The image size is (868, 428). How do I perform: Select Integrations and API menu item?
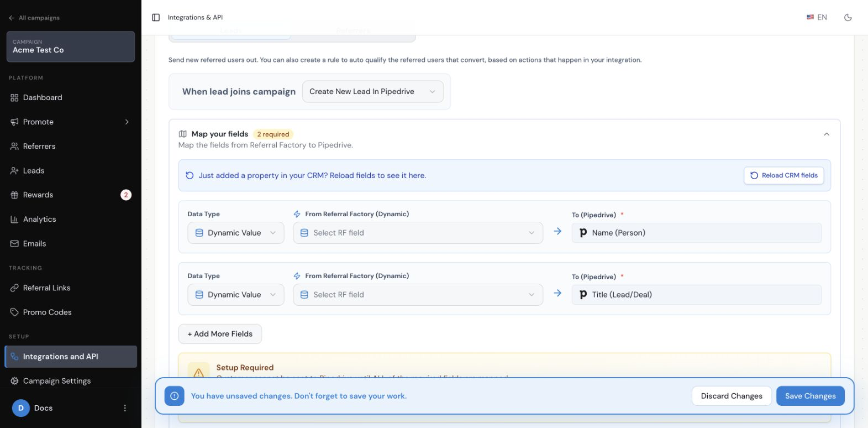(x=71, y=357)
